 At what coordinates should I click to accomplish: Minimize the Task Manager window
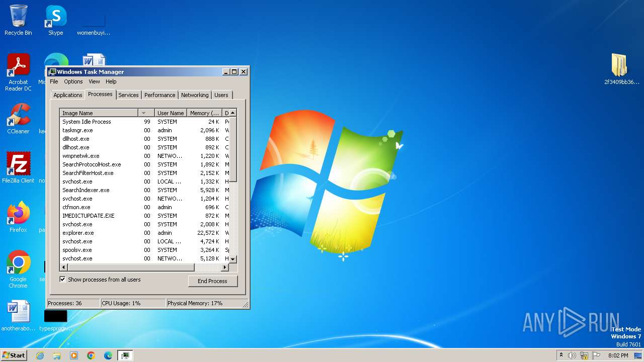(x=226, y=72)
